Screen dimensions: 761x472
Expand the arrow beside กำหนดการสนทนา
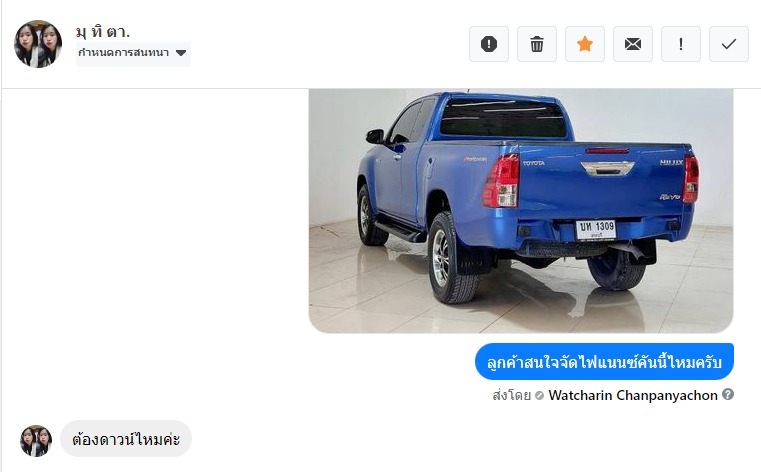pyautogui.click(x=181, y=53)
